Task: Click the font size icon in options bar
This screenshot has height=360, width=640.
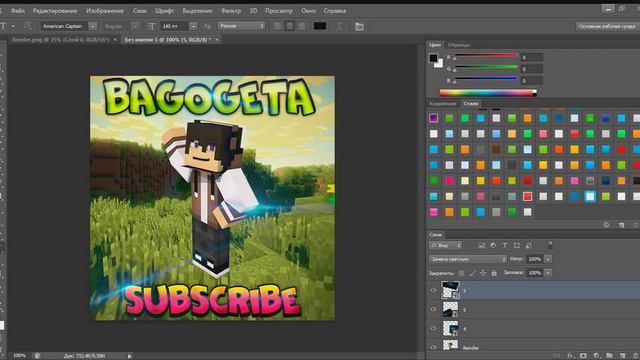Action: click(151, 26)
